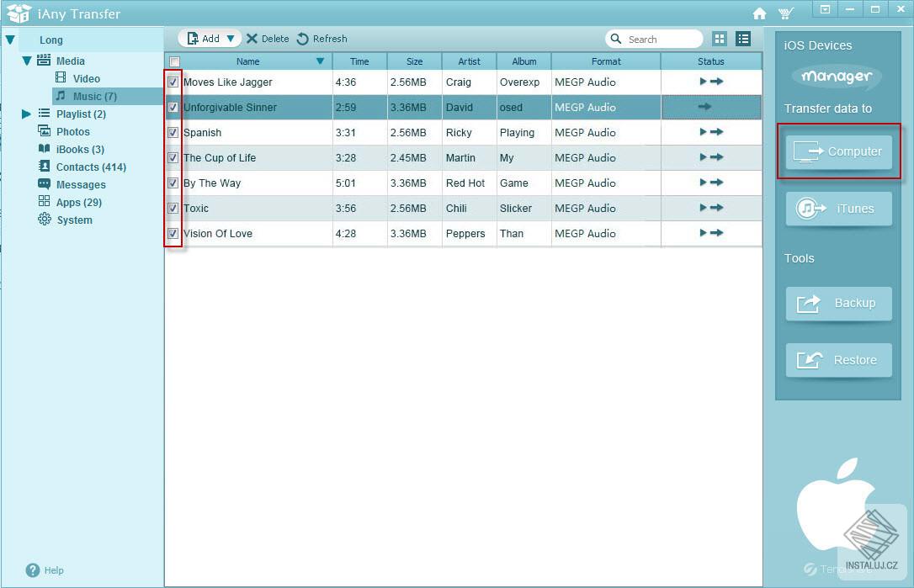Open System in the sidebar
The image size is (914, 588).
pyautogui.click(x=65, y=220)
